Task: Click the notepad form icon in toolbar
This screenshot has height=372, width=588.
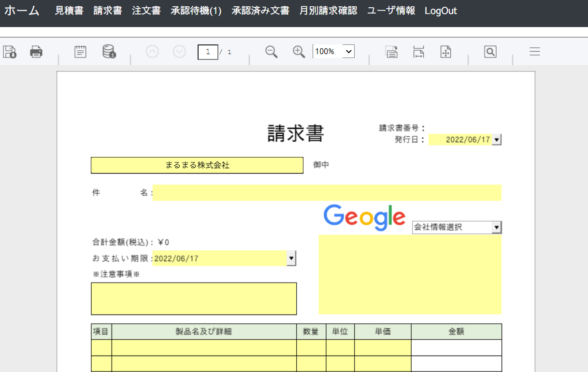Action: coord(80,52)
